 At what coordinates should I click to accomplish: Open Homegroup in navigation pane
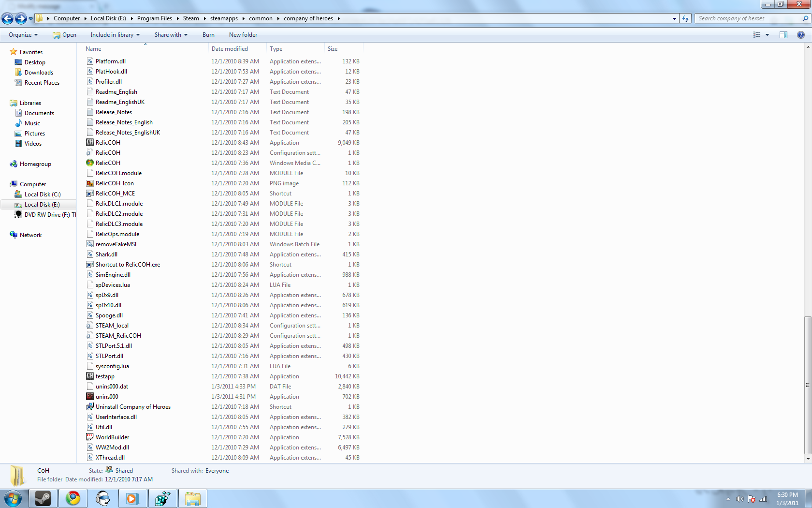click(x=35, y=164)
